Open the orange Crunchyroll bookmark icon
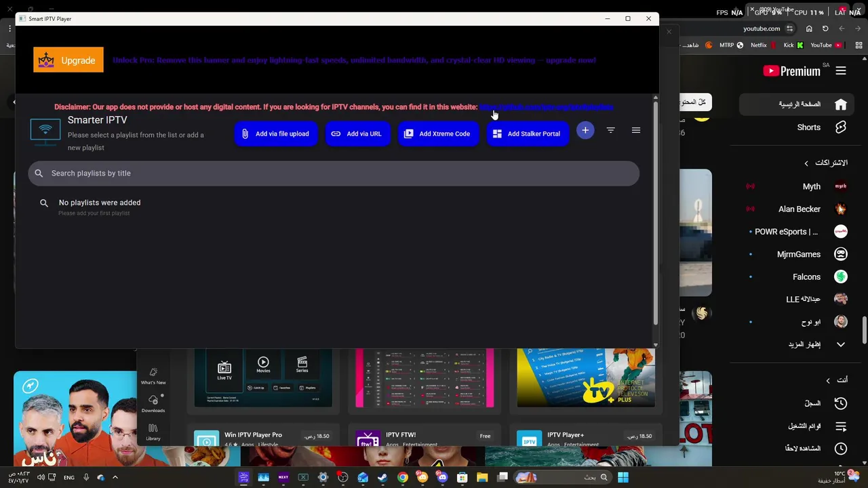This screenshot has height=488, width=868. coord(709,45)
